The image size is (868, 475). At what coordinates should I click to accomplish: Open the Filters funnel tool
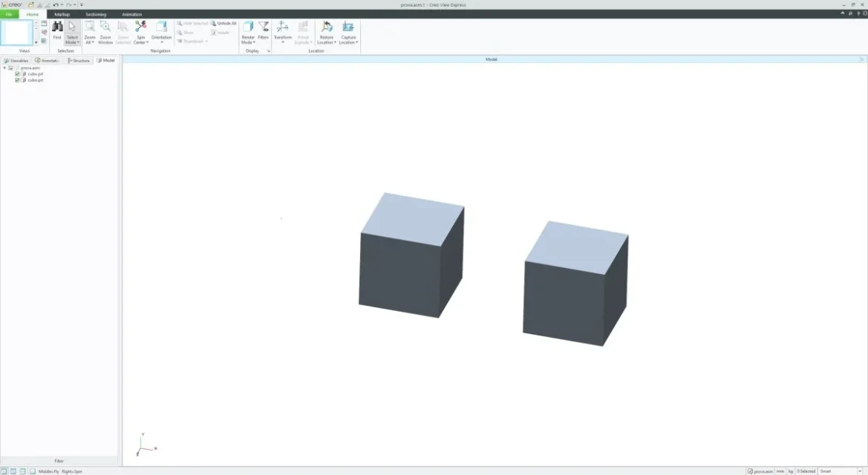click(263, 27)
